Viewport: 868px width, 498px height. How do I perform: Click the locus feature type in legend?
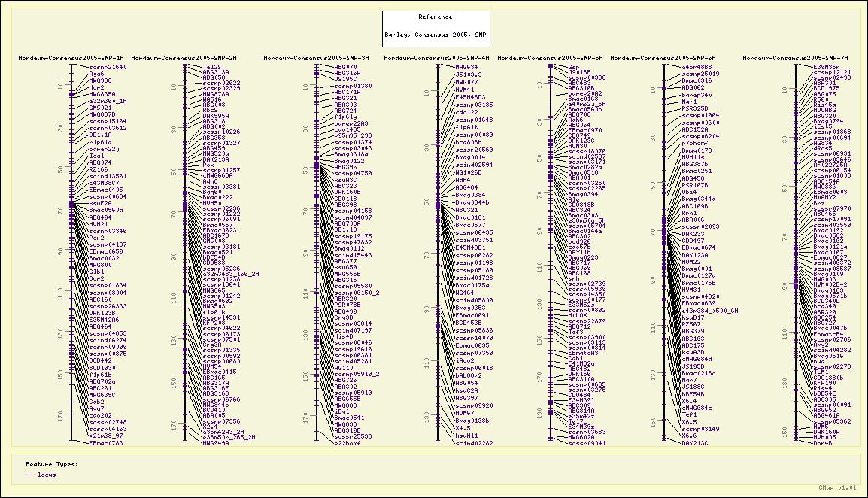[x=47, y=475]
